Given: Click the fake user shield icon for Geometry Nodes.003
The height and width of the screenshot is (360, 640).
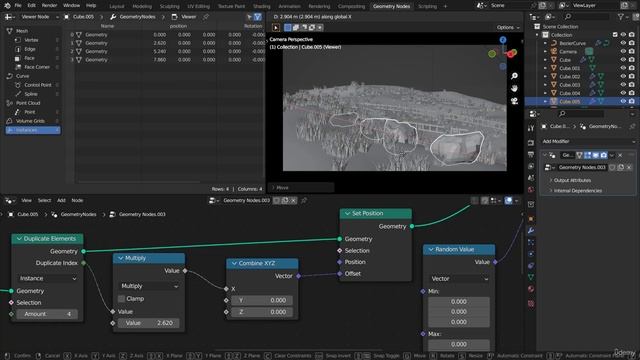Looking at the screenshot, I should click(612, 167).
